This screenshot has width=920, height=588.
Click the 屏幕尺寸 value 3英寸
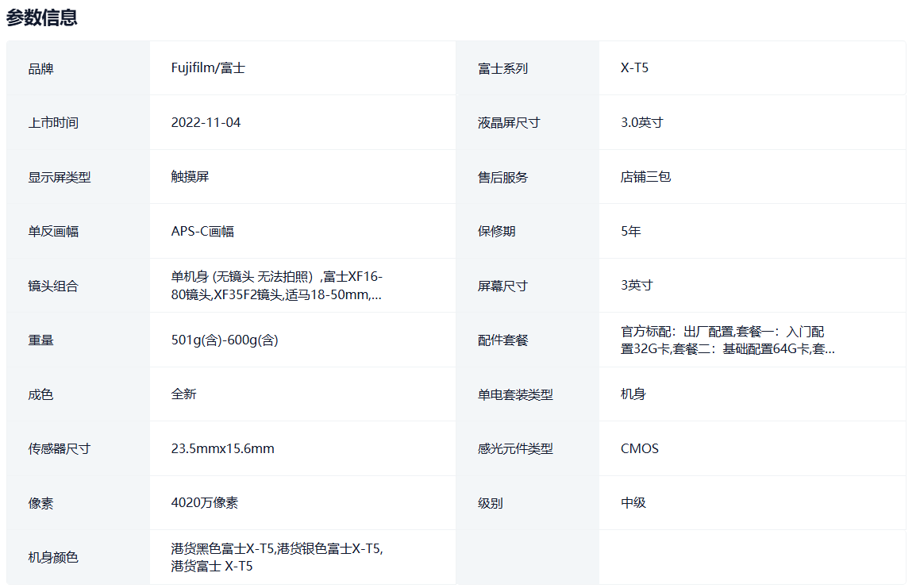pyautogui.click(x=637, y=285)
